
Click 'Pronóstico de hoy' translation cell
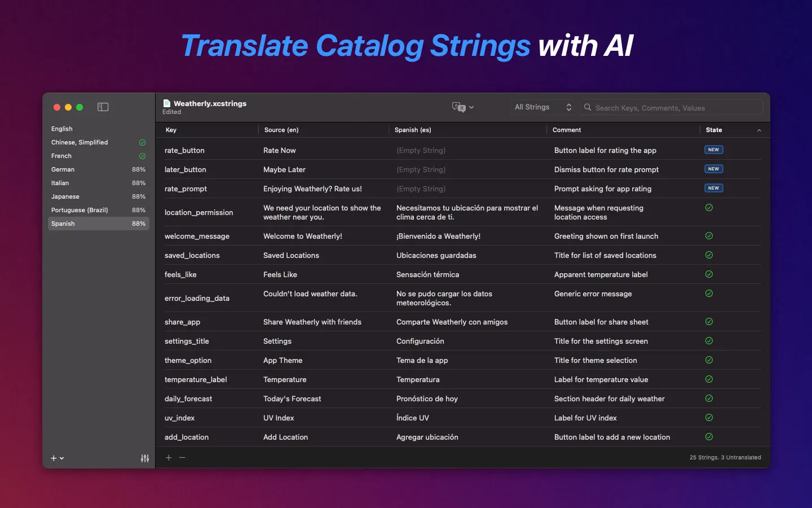tap(427, 398)
